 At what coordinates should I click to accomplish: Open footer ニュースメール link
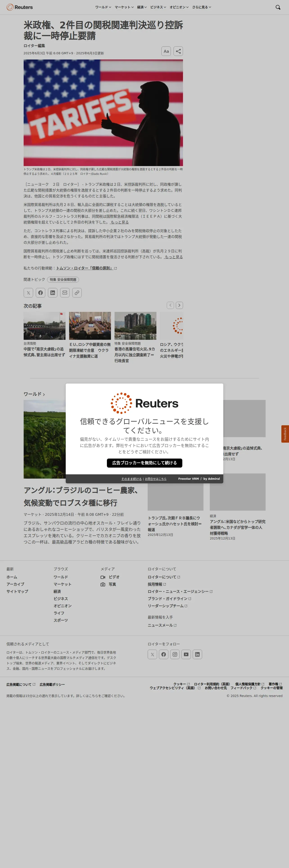coord(162,625)
